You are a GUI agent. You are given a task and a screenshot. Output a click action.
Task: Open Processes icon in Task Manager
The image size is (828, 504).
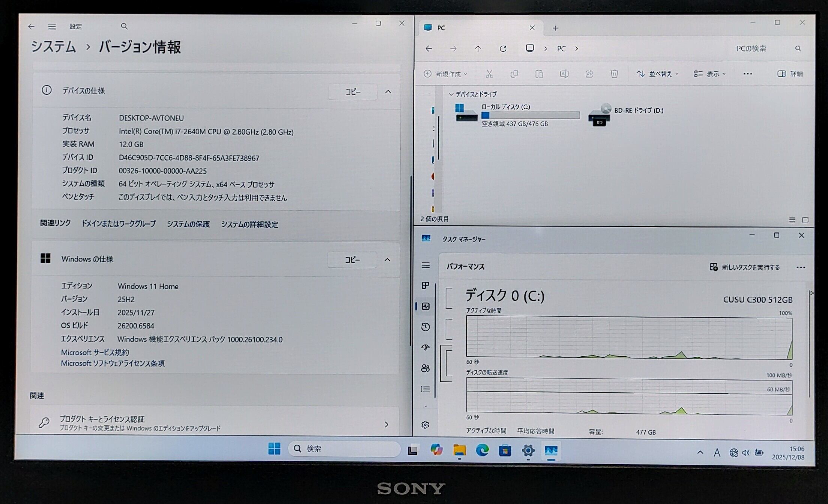point(425,286)
